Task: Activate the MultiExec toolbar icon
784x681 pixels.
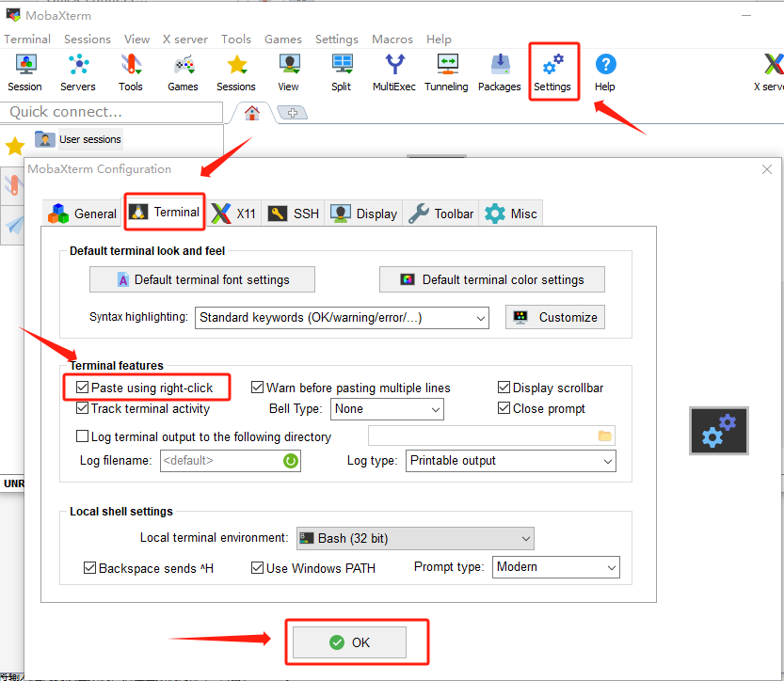Action: (x=394, y=73)
